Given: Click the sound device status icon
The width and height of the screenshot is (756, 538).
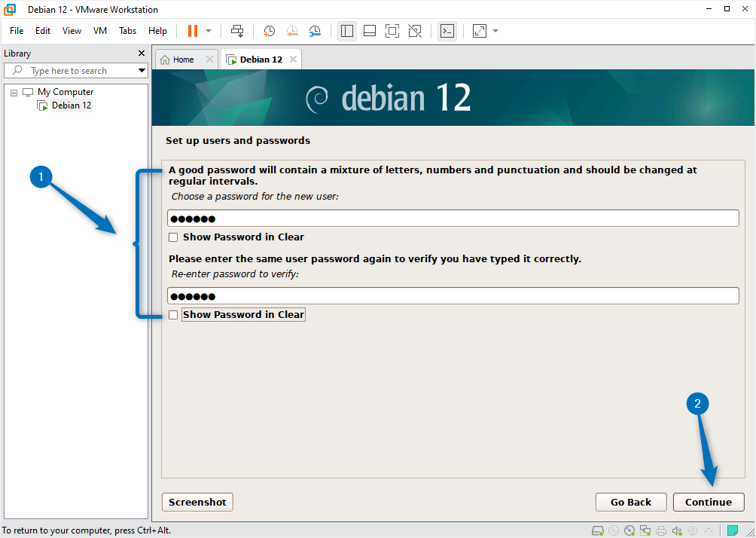Looking at the screenshot, I should click(676, 530).
